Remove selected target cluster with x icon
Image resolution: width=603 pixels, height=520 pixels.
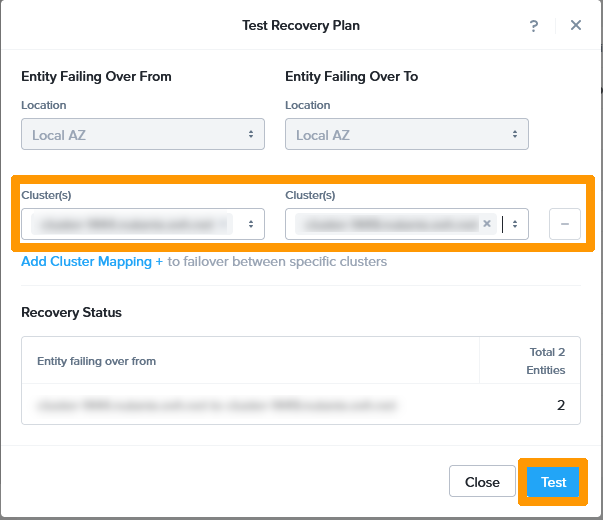click(487, 223)
